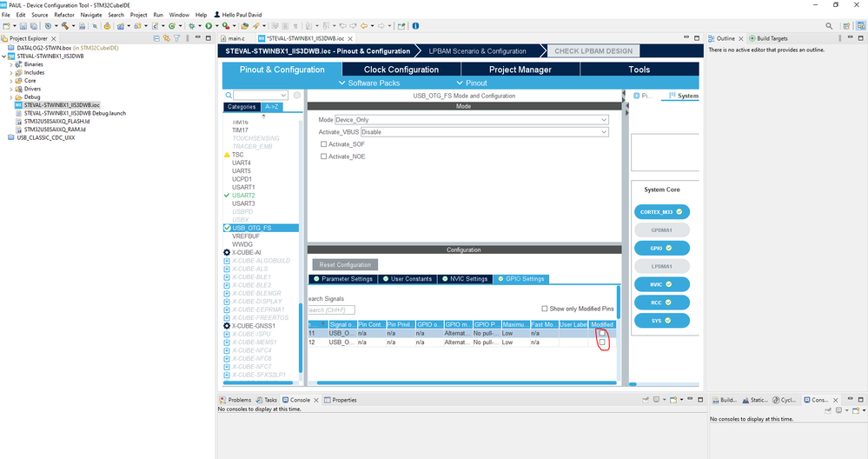Toggle the Activate_NOE checkbox

pyautogui.click(x=324, y=156)
